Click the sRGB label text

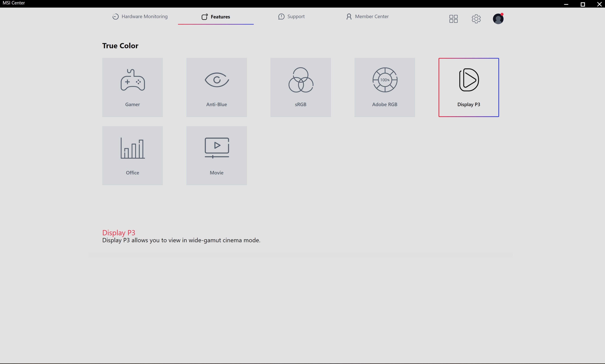tap(301, 105)
